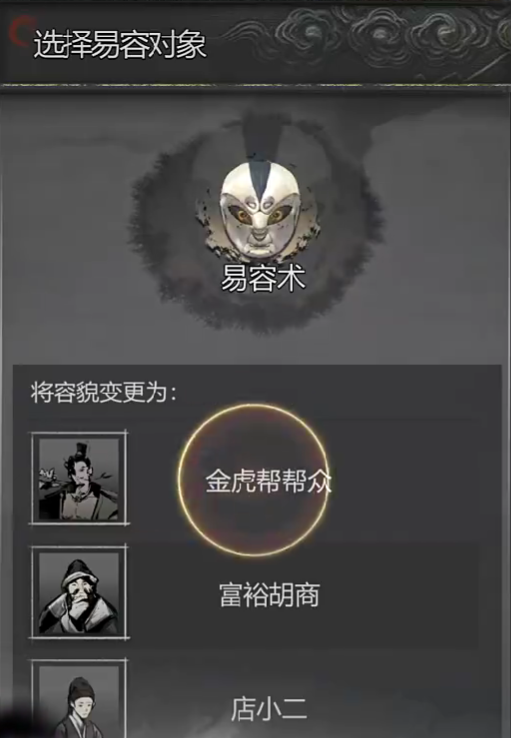Click the ornate header divider border
511x738 pixels.
pyautogui.click(x=256, y=86)
